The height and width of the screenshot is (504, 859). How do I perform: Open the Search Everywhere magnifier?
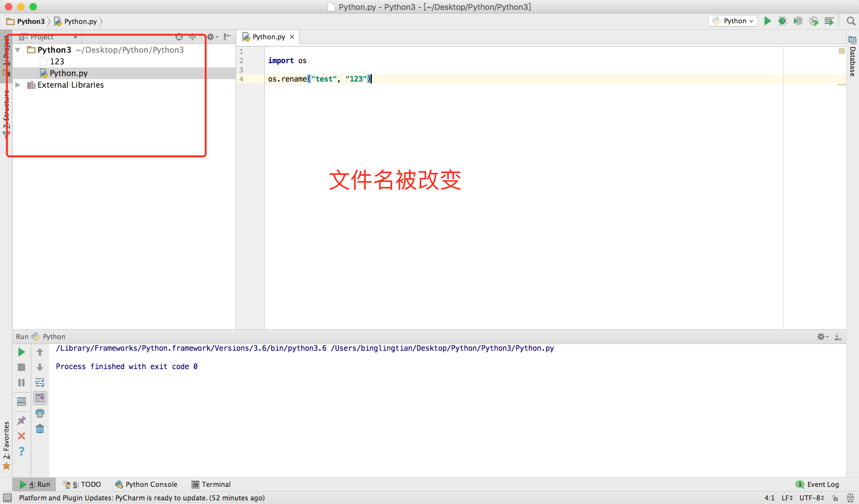tap(851, 21)
